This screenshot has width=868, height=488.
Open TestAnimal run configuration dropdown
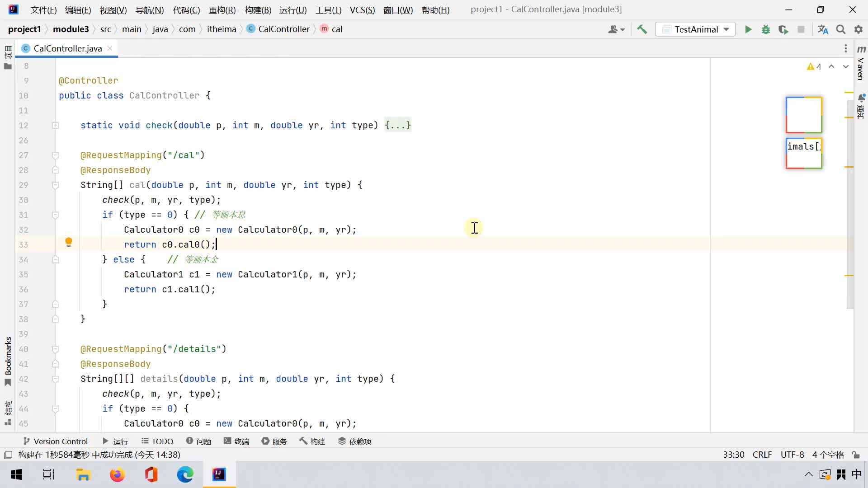696,29
